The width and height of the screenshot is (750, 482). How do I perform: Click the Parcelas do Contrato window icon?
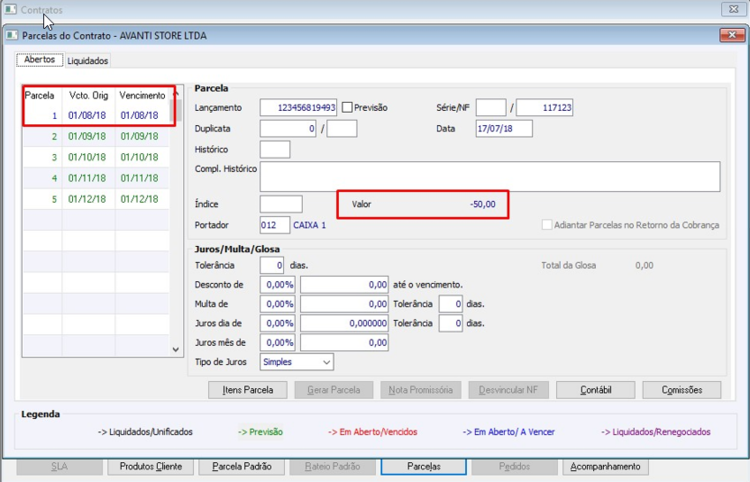12,35
